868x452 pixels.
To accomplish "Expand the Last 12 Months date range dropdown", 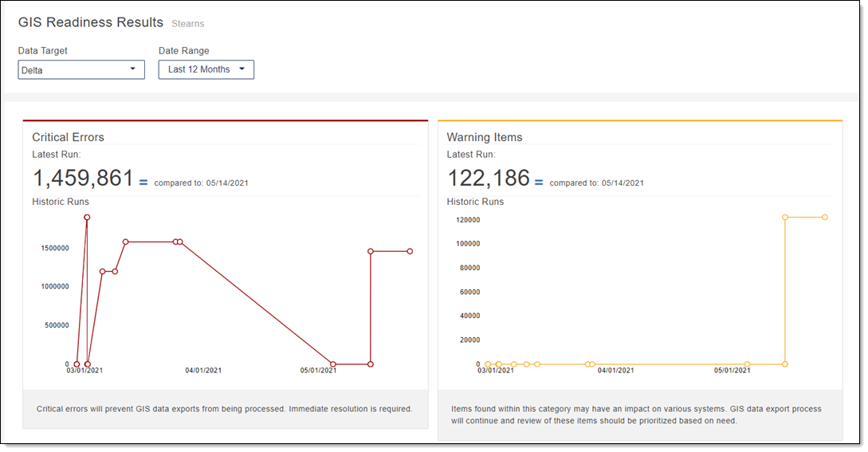I will pos(206,69).
